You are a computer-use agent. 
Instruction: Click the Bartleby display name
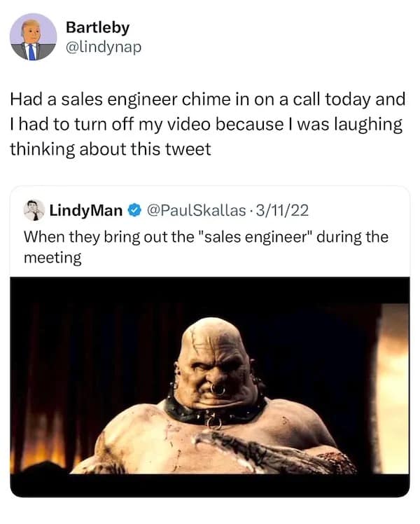(97, 27)
